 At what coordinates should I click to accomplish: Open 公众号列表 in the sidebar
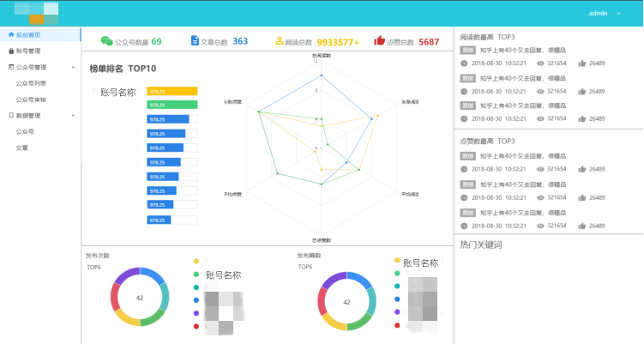point(31,83)
